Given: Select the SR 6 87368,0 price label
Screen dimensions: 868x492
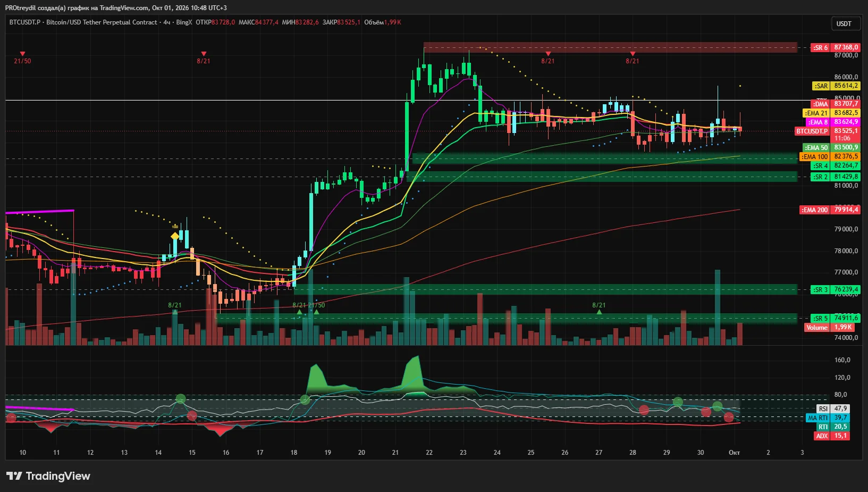Looking at the screenshot, I should [x=836, y=47].
